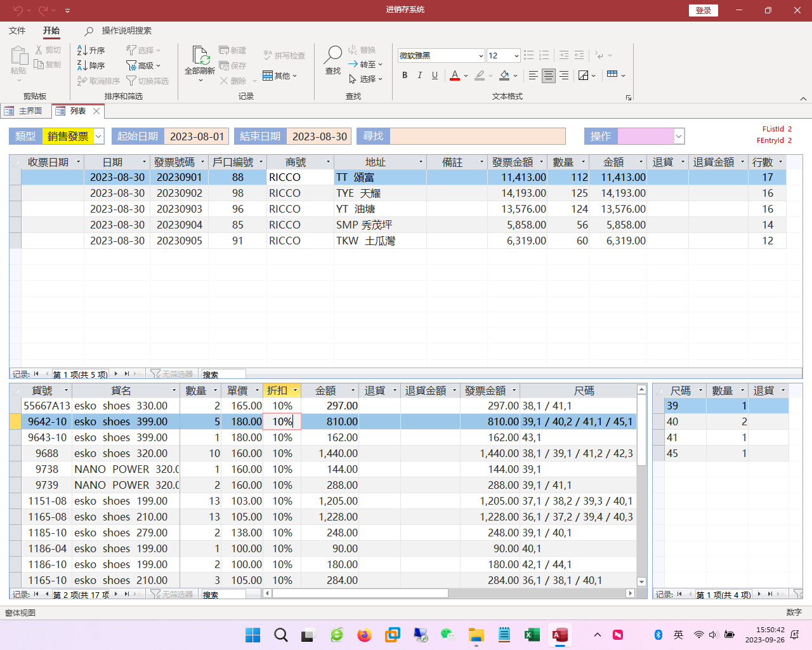Screen dimensions: 812x650
Task: Click the font color 'A' icon
Action: [454, 76]
